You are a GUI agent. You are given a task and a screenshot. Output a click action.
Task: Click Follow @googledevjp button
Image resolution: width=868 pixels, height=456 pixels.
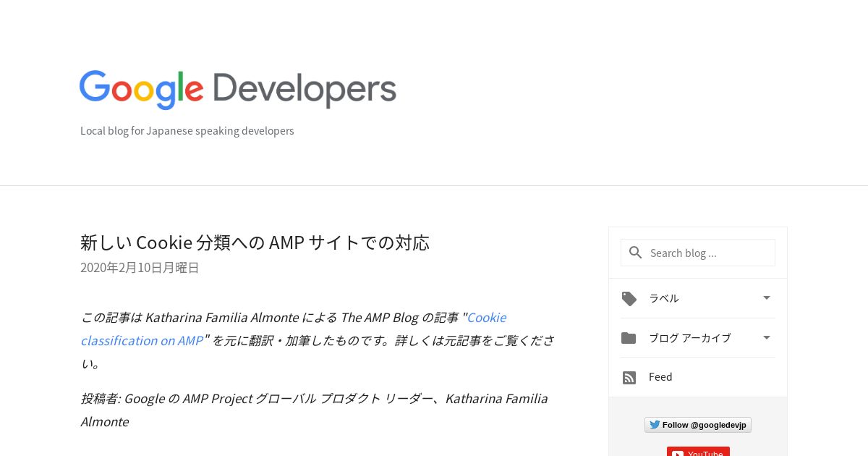point(698,425)
